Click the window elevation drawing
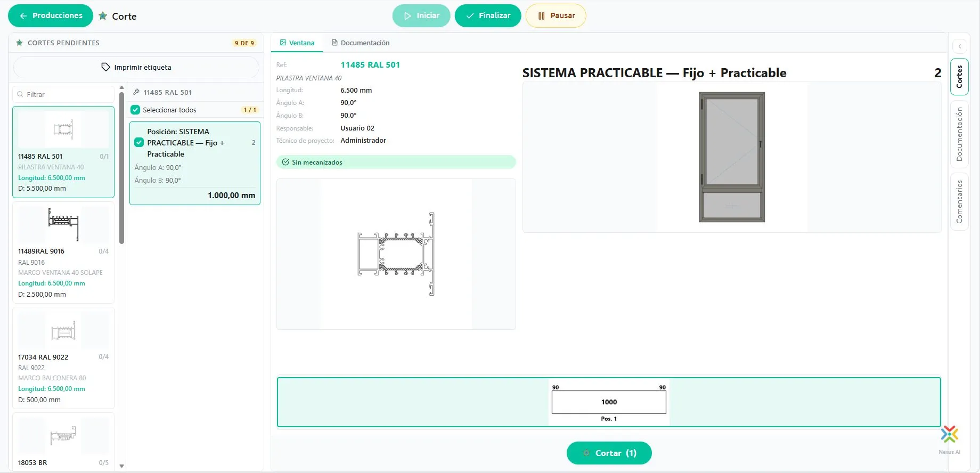The height and width of the screenshot is (473, 980). click(732, 157)
